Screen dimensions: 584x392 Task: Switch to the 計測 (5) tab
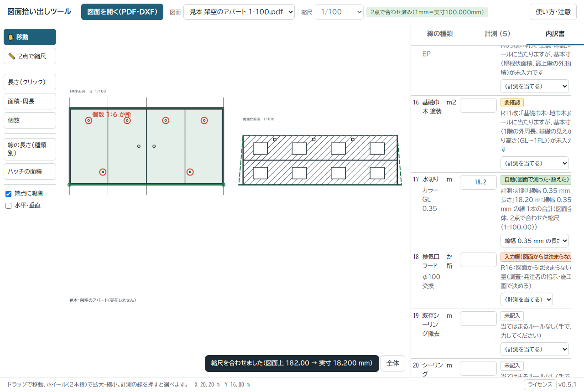click(497, 34)
